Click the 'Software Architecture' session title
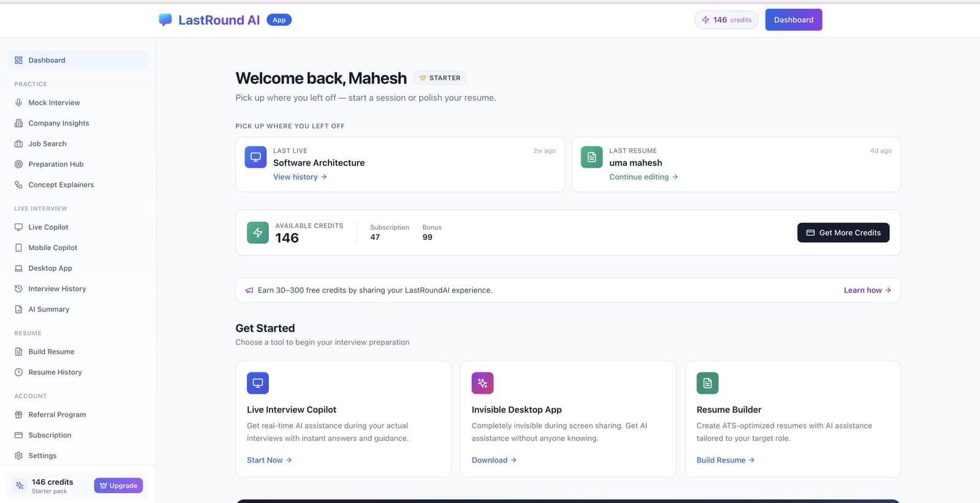This screenshot has height=503, width=980. pos(319,163)
